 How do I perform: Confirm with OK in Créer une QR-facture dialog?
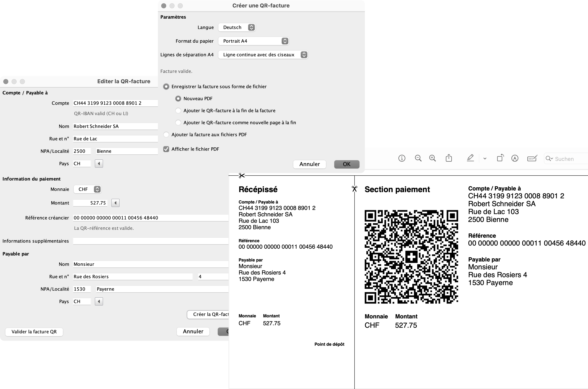pos(347,164)
